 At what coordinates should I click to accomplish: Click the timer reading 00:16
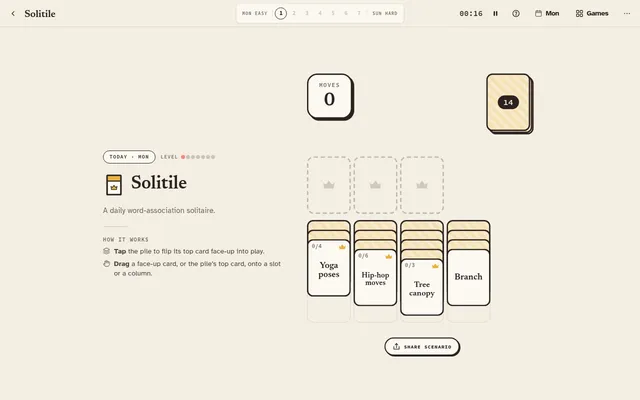pos(471,13)
